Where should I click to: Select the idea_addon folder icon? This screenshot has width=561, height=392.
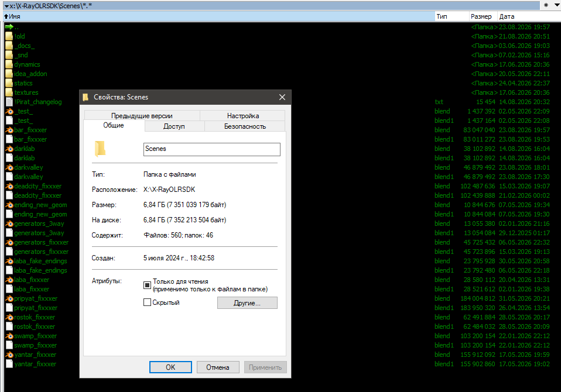click(9, 74)
